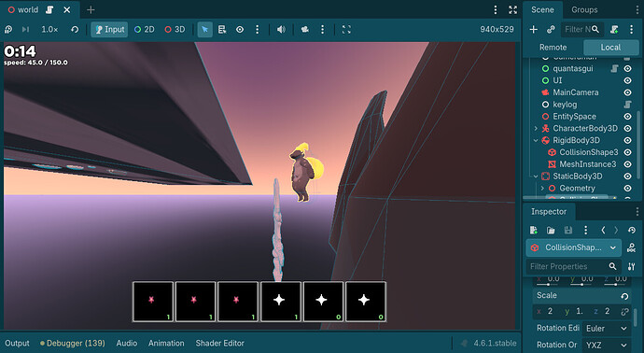Toggle embedded game fullscreen icon

[x=346, y=30]
